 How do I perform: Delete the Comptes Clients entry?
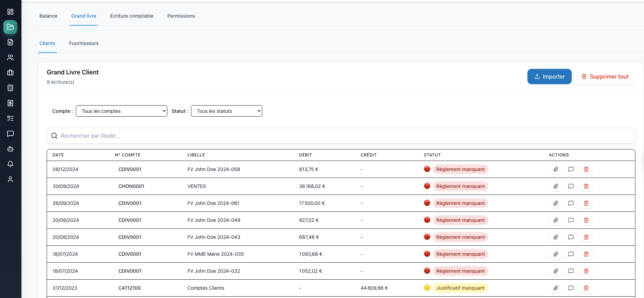point(586,288)
